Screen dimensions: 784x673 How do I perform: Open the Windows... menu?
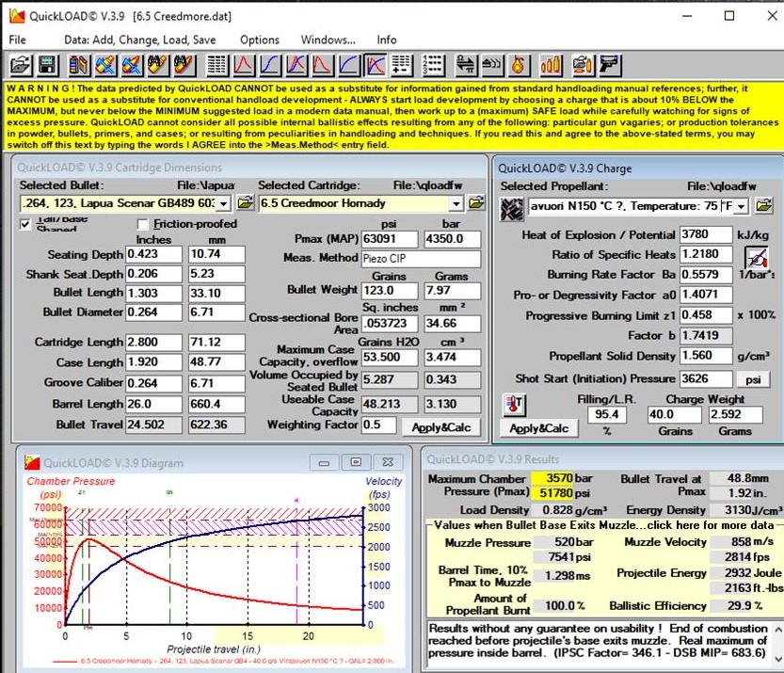coord(328,40)
